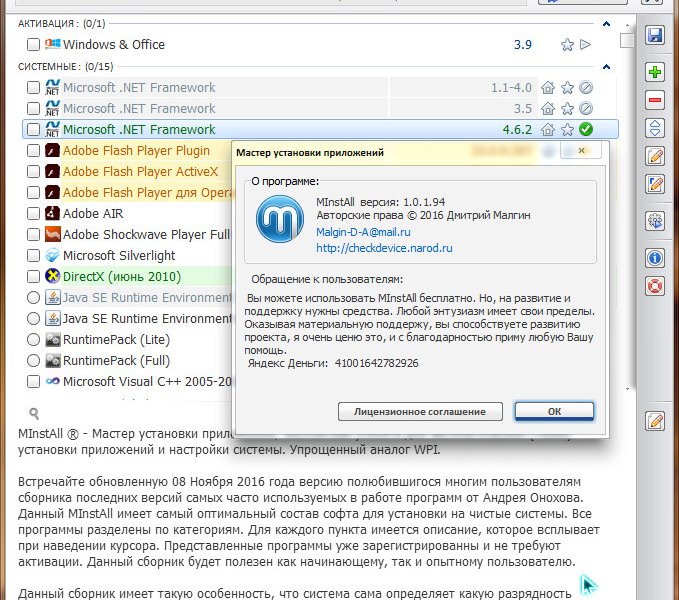Tick Adobe AIR checkbox
This screenshot has height=600, width=679.
[x=33, y=213]
